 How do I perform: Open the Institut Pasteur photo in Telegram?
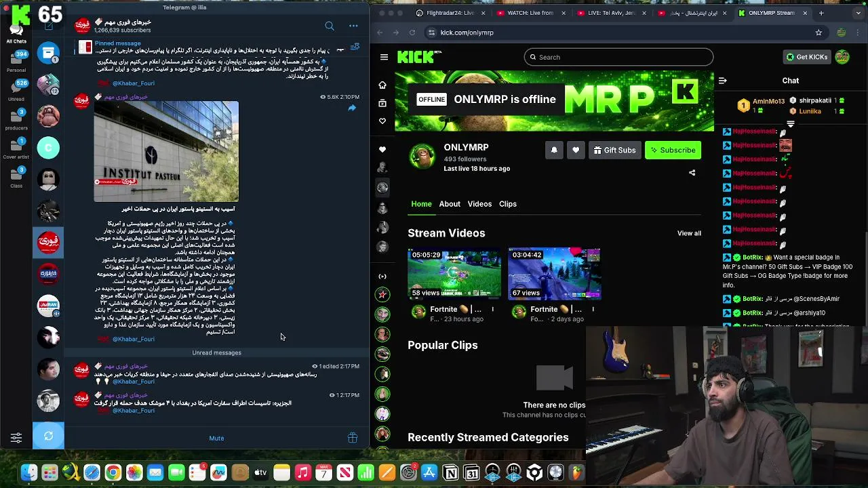[x=166, y=151]
